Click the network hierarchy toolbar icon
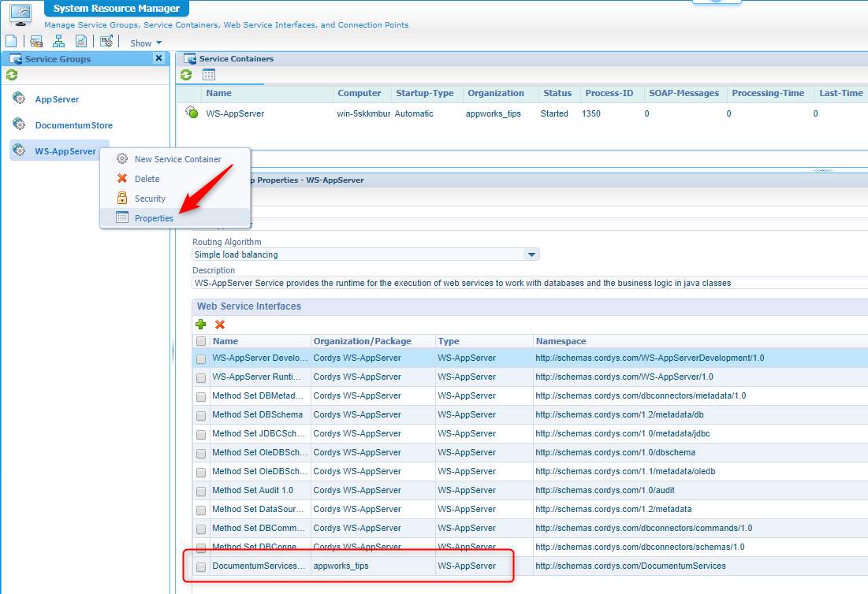 pos(58,42)
